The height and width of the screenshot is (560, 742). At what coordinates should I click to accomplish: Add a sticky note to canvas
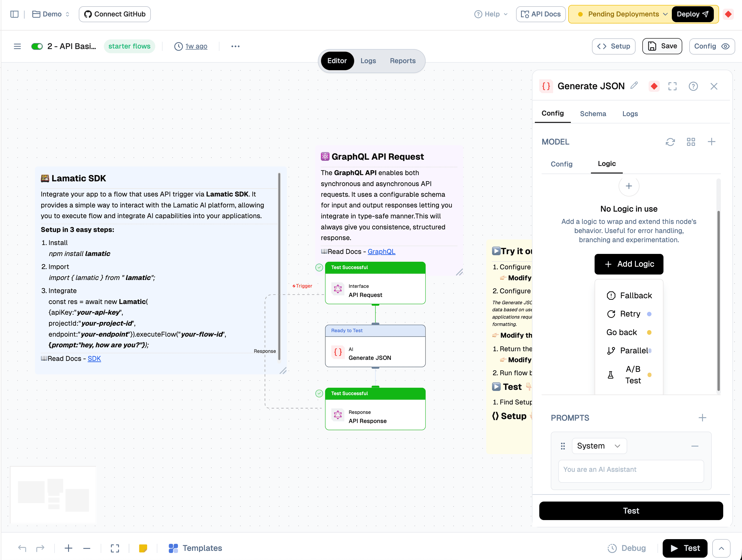[x=143, y=548]
